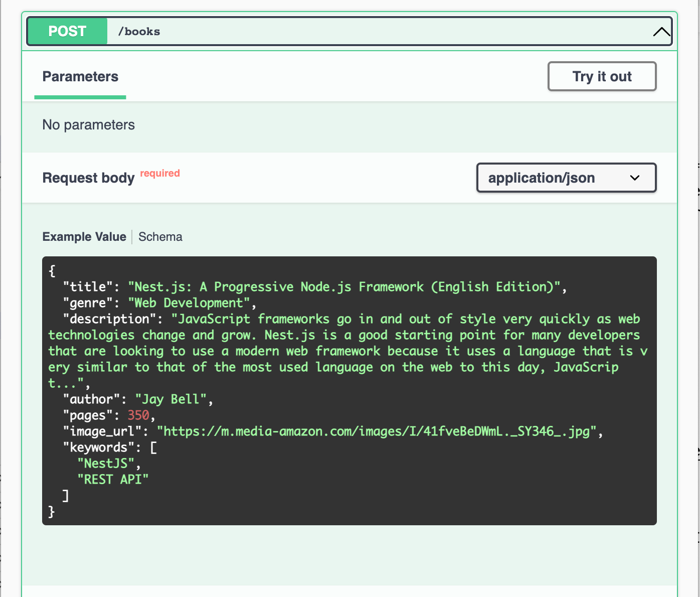
Task: Click the Request body heading
Action: coord(89,178)
